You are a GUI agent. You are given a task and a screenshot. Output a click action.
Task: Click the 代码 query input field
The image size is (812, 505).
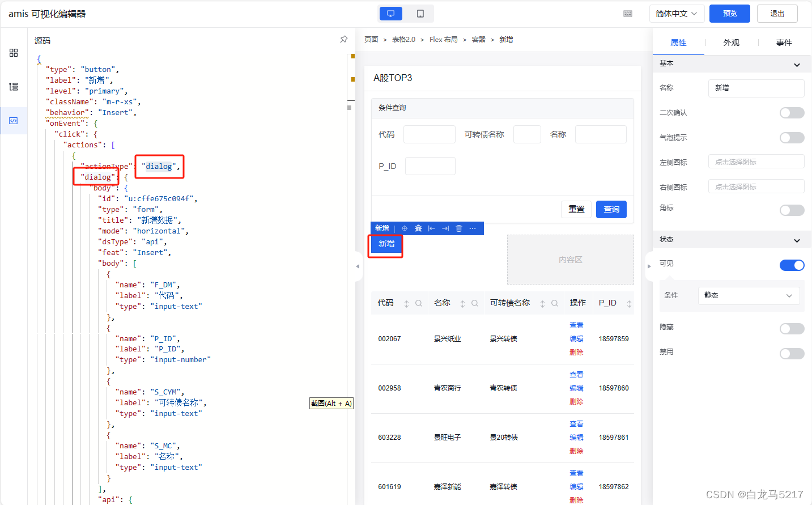pyautogui.click(x=429, y=134)
